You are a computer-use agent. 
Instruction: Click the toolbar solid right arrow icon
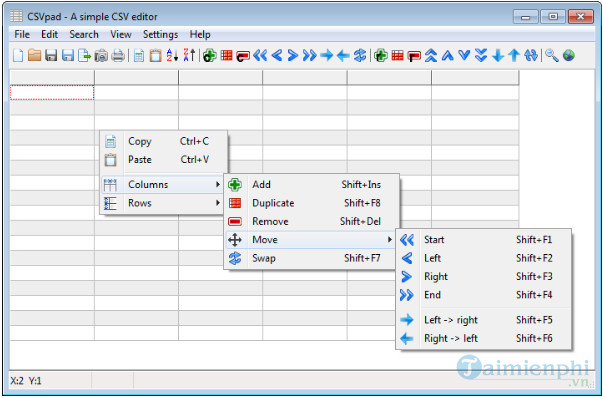326,55
